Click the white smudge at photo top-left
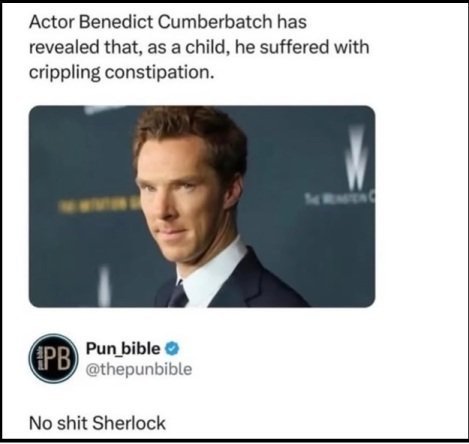The image size is (469, 444). point(98,109)
